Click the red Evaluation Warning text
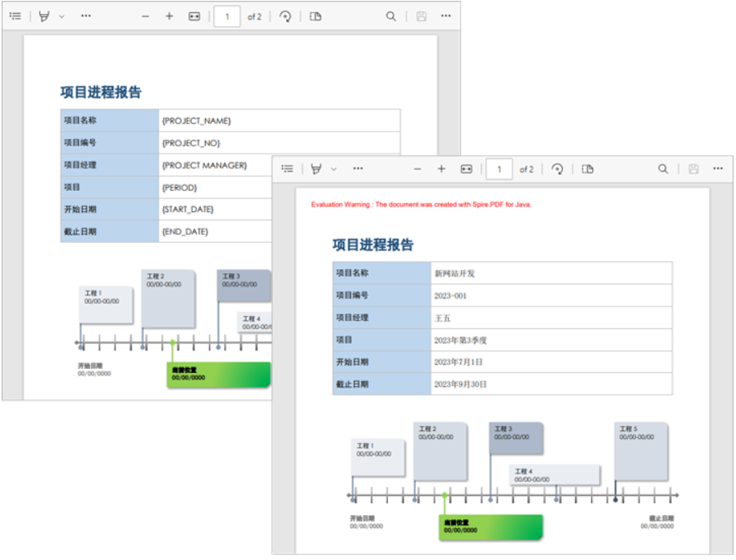Screen dimensions: 736x560 pyautogui.click(x=421, y=205)
